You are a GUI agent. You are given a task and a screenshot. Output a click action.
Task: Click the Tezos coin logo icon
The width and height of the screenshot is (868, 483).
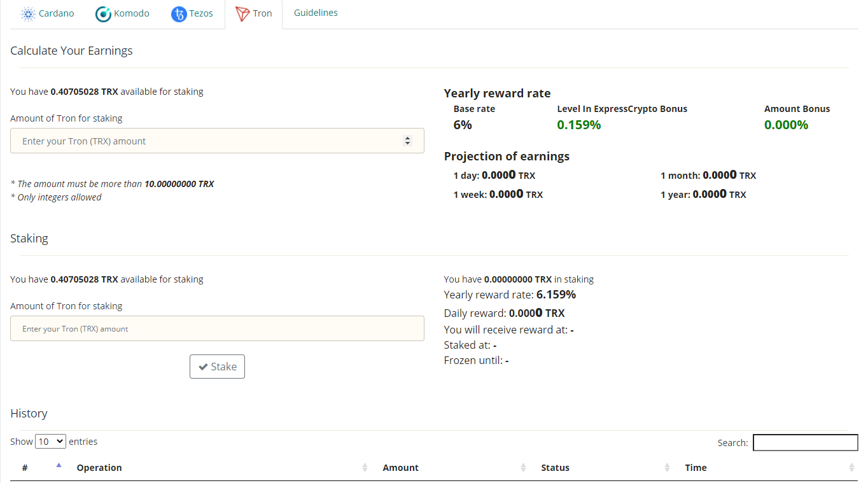(x=179, y=13)
